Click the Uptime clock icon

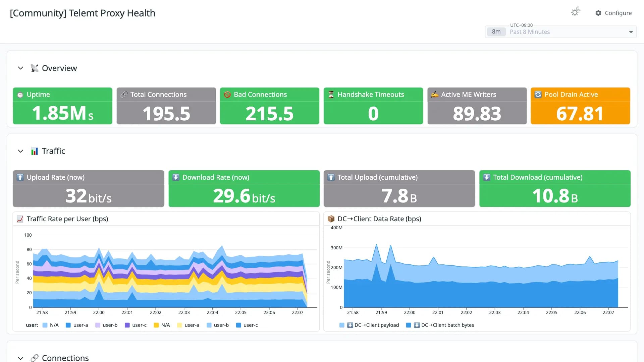click(20, 95)
